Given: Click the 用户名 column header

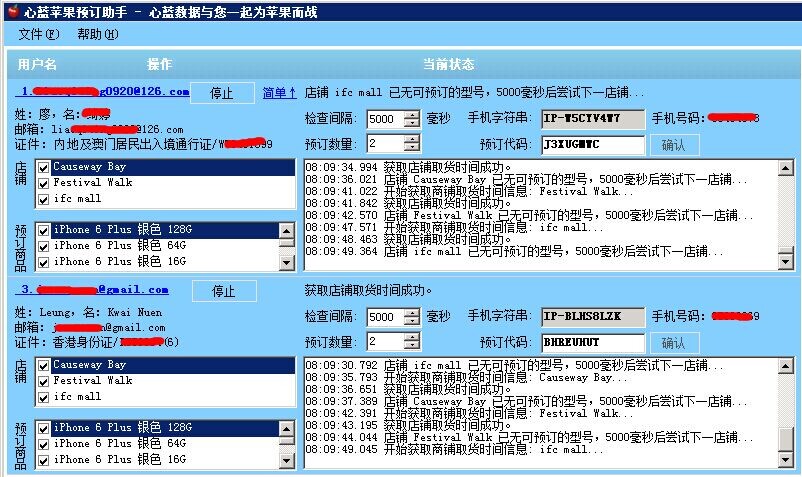Looking at the screenshot, I should 37,64.
